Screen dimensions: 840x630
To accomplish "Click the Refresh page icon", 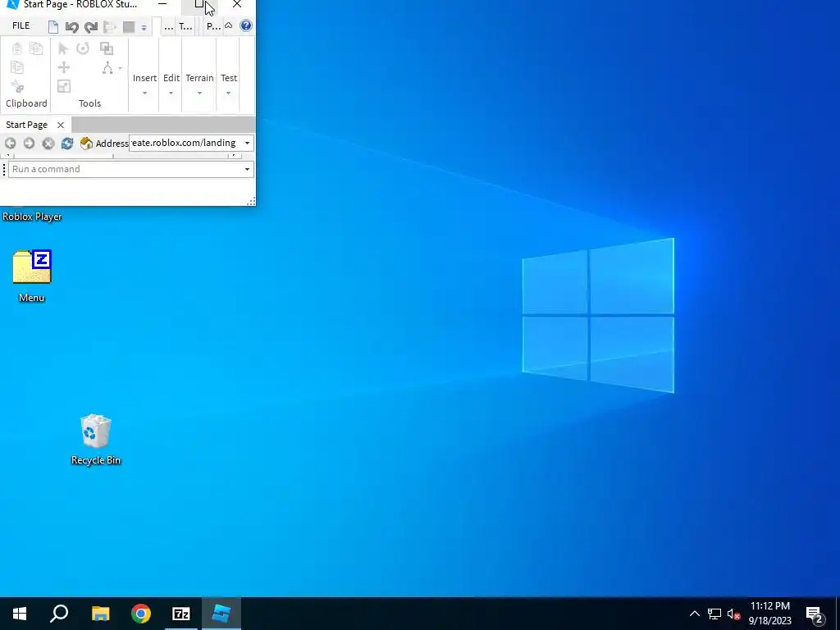I will [67, 143].
